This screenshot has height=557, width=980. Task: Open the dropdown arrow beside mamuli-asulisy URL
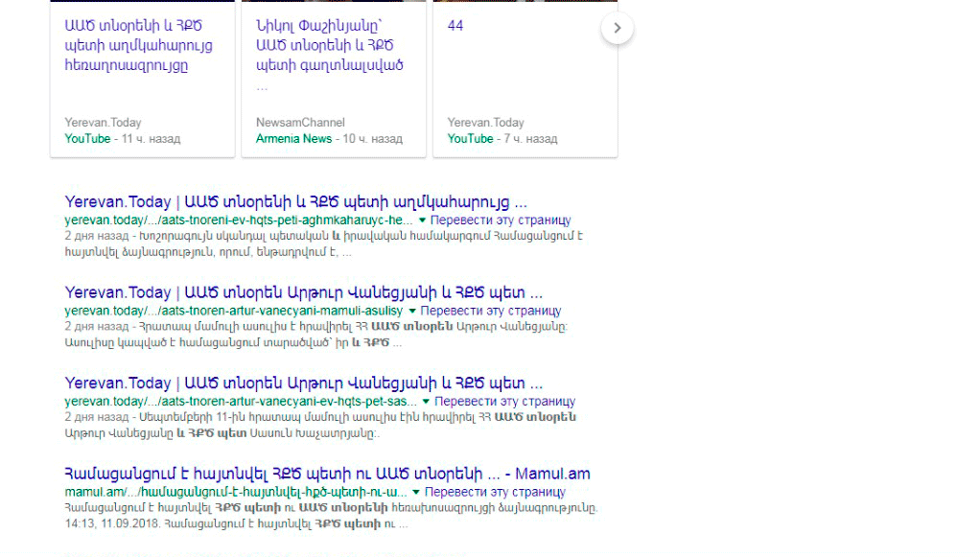point(412,311)
